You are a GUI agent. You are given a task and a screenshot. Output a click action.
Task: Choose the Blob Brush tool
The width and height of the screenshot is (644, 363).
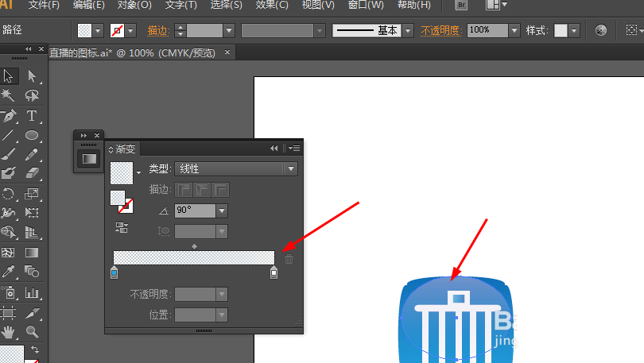click(8, 173)
